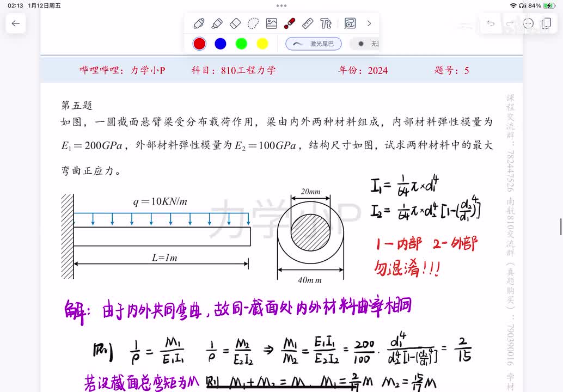The image size is (563, 392).
Task: Tap the three-dot multitasking handle at top
Action: coord(281,6)
